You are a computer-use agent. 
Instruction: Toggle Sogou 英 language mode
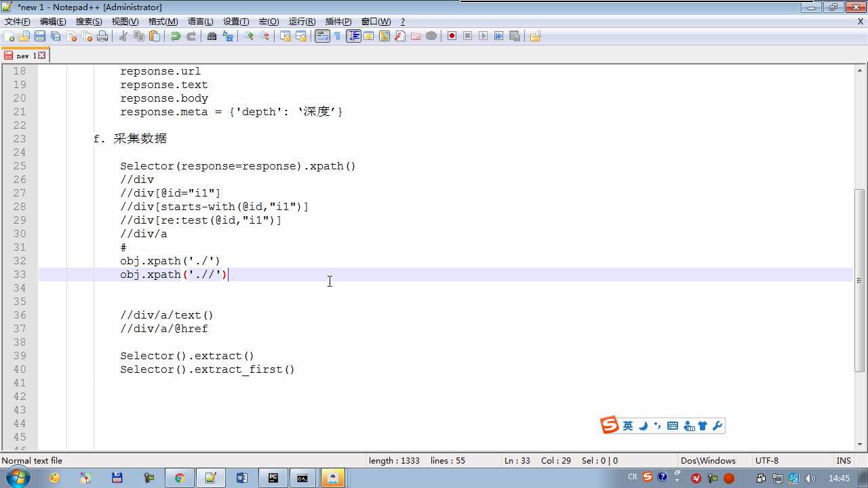click(x=628, y=426)
